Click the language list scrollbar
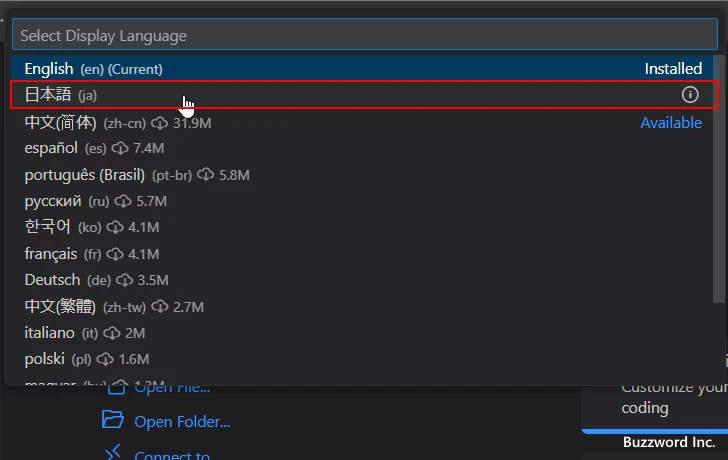 coord(719,180)
